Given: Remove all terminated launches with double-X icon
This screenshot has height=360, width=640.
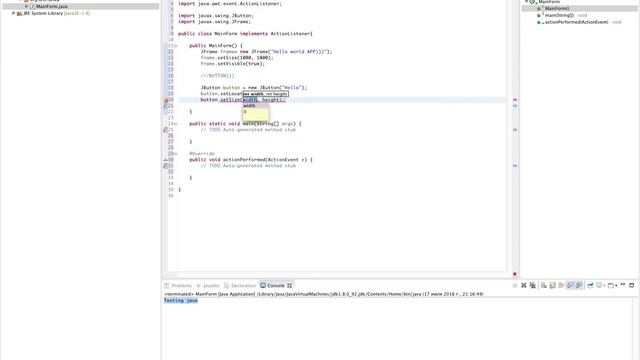Looking at the screenshot, I should coord(533,285).
